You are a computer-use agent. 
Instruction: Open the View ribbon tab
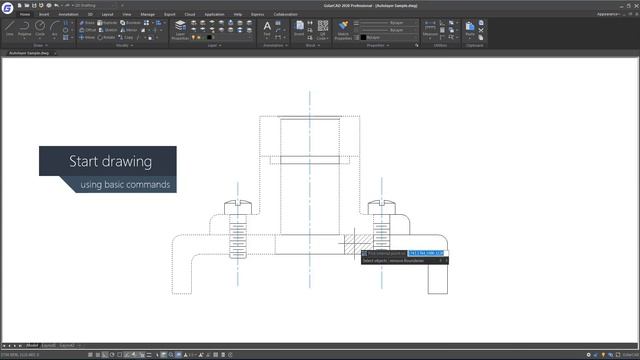pyautogui.click(x=127, y=14)
